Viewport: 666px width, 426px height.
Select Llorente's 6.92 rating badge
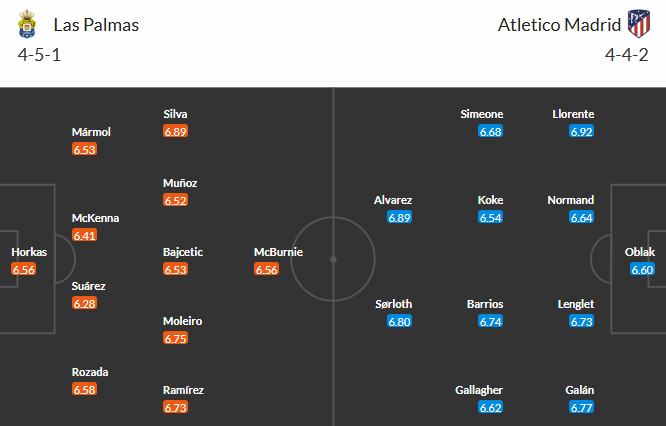coord(581,132)
